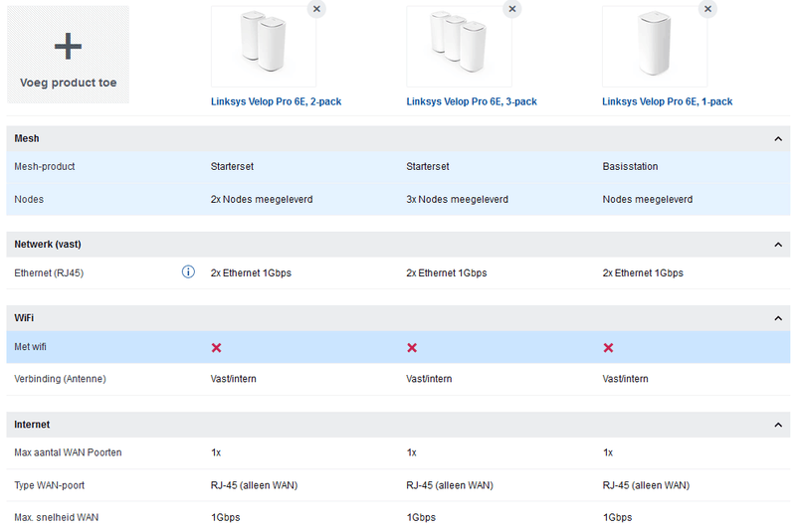Click the plus icon to add product

(68, 46)
